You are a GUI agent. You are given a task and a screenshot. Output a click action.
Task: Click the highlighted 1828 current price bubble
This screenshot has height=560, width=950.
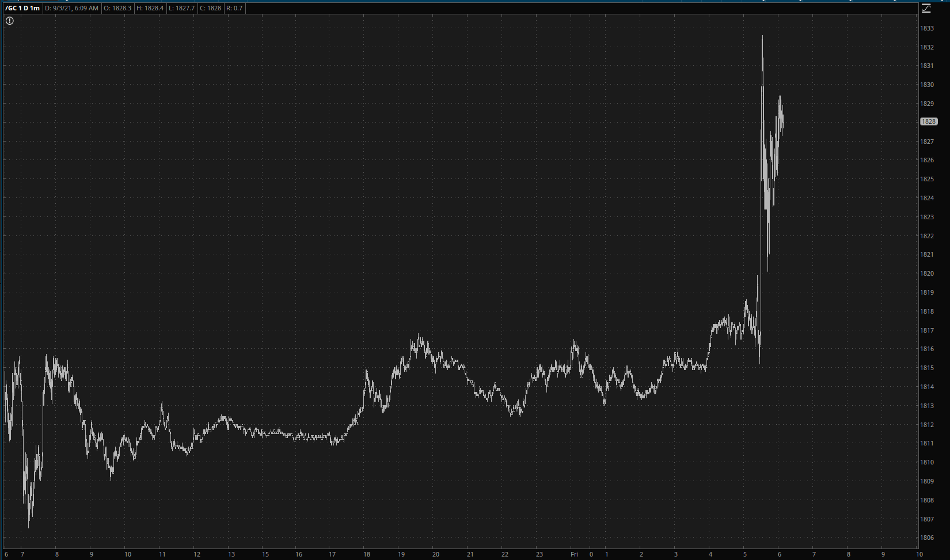pyautogui.click(x=929, y=121)
